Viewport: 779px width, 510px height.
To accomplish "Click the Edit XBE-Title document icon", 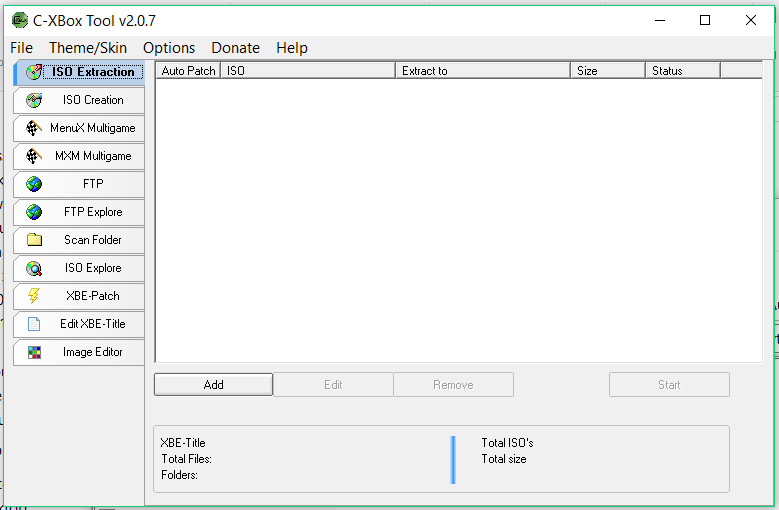I will pos(34,324).
